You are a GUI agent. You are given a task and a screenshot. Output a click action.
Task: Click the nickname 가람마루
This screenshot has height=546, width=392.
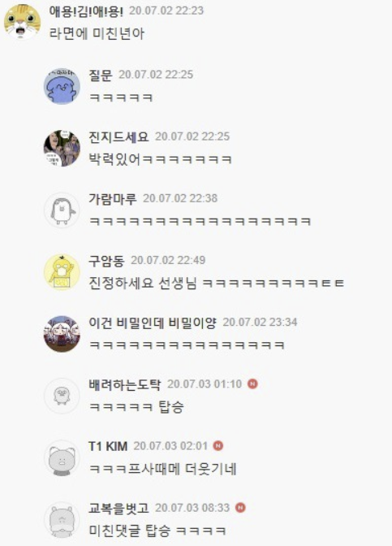[113, 199]
